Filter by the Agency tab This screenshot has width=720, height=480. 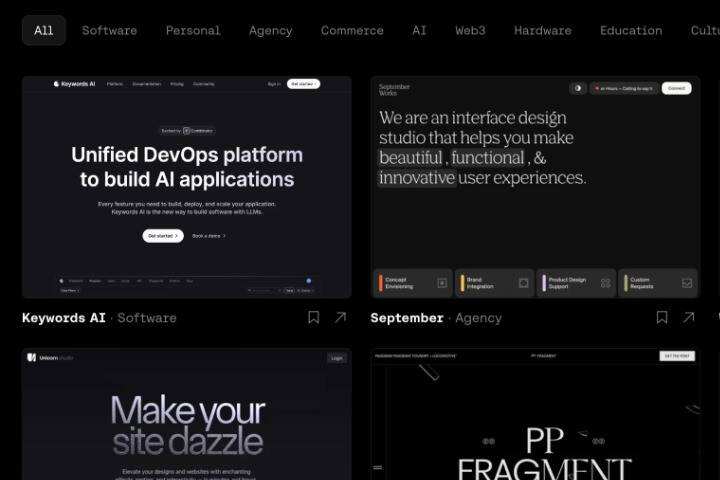pyautogui.click(x=270, y=31)
